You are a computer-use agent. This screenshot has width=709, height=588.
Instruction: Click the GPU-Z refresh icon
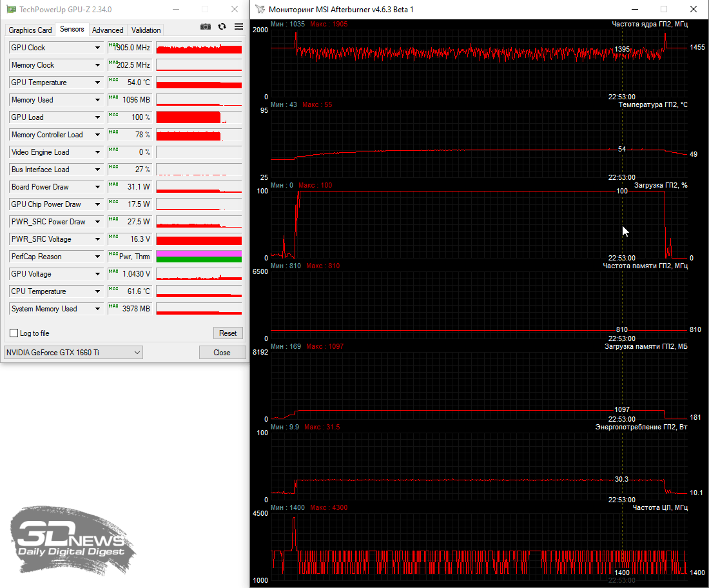pyautogui.click(x=222, y=26)
